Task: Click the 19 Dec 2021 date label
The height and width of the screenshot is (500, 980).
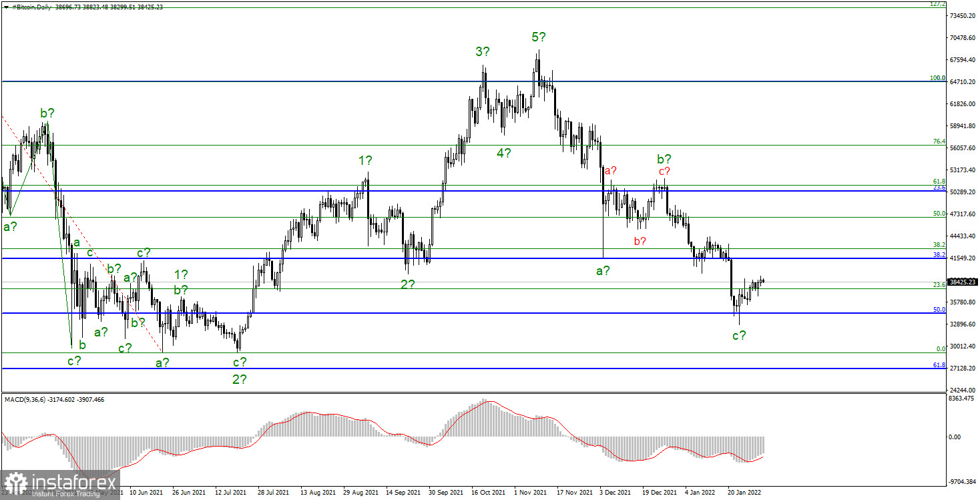Action: pos(660,493)
